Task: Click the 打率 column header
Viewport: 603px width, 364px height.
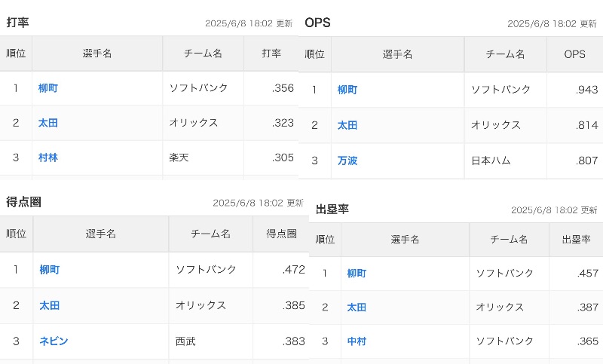Action: click(271, 54)
